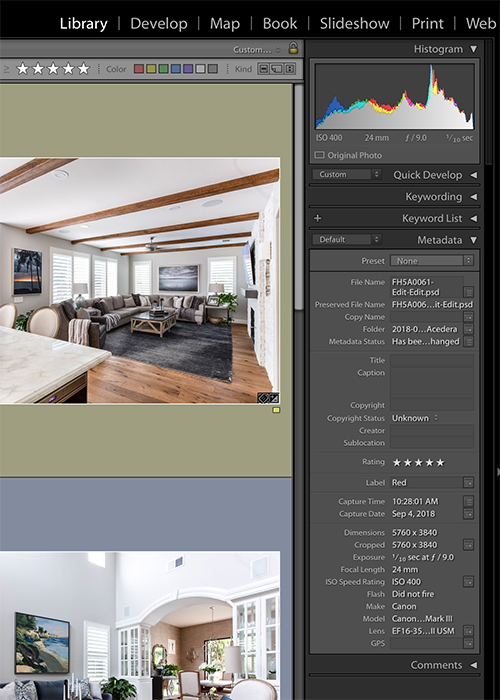Click the Title input field

pos(432,360)
